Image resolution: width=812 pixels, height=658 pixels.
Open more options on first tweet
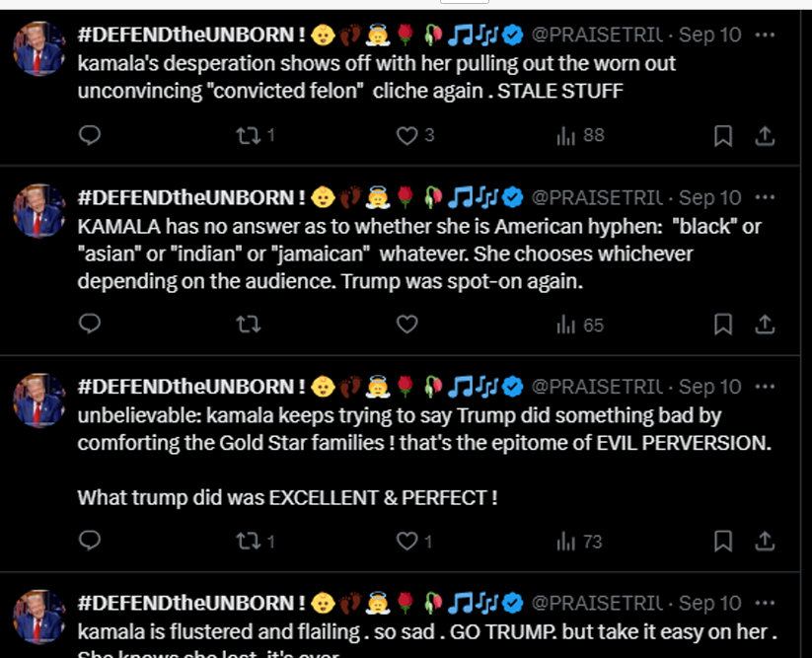coord(765,35)
